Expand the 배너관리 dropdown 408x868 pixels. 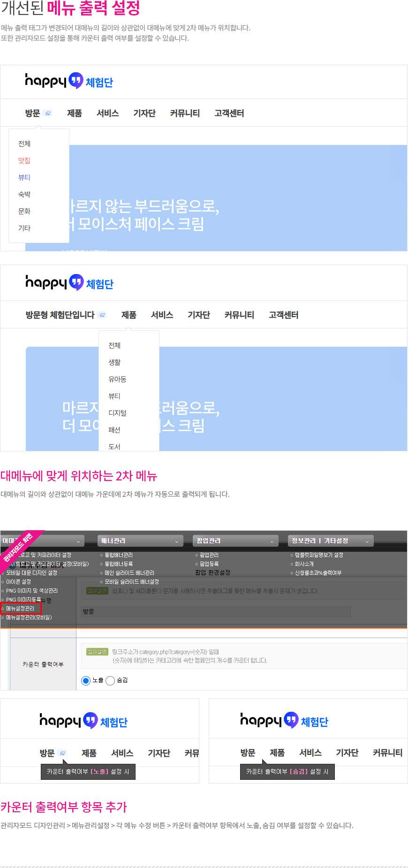tap(140, 541)
